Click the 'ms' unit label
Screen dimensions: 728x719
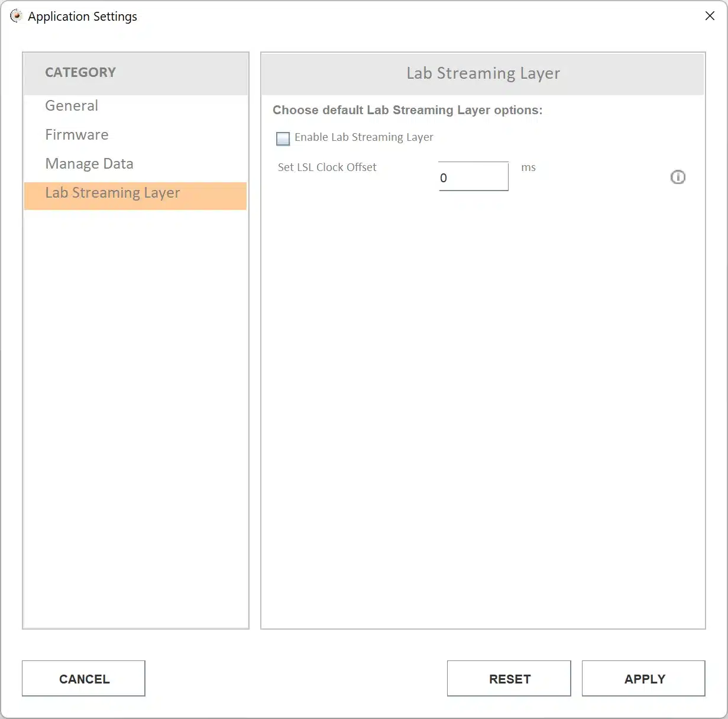click(x=529, y=167)
